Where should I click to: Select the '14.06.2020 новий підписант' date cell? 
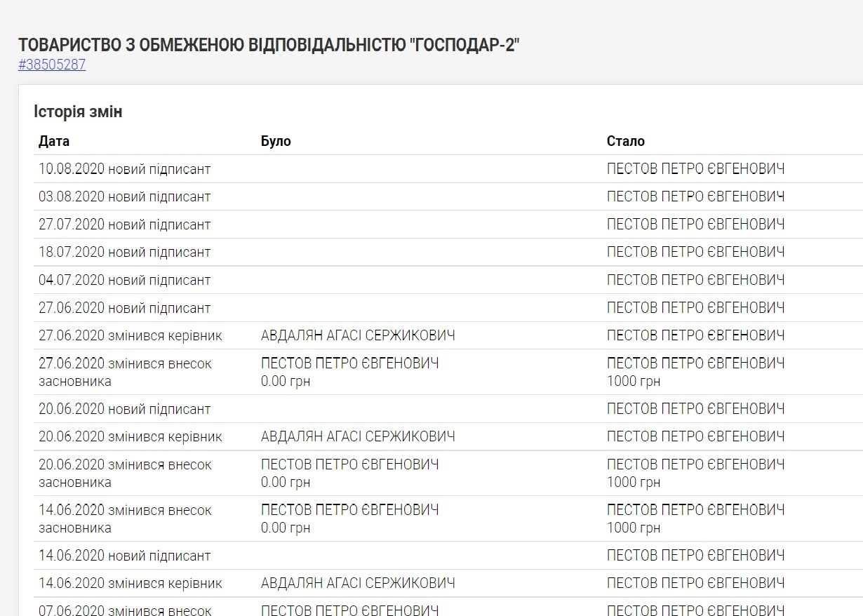125,556
